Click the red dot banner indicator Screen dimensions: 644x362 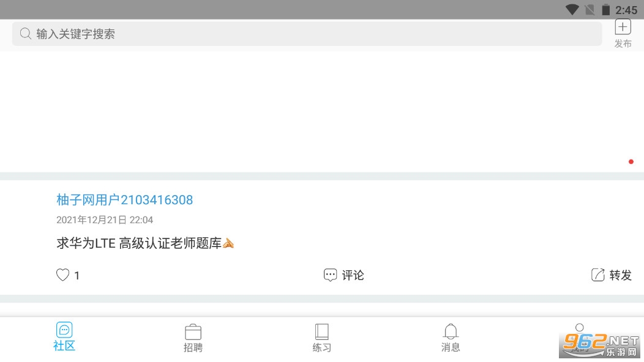(x=631, y=161)
